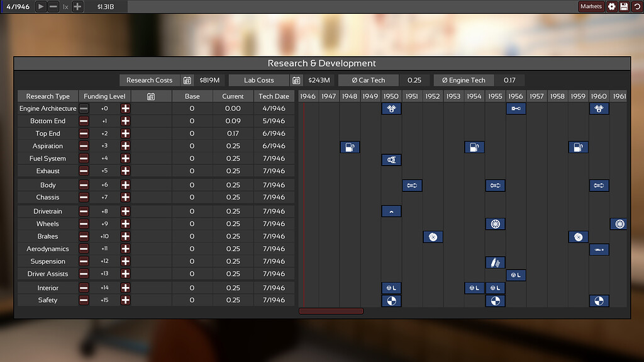Reduce Aspiration funding level

pyautogui.click(x=84, y=146)
